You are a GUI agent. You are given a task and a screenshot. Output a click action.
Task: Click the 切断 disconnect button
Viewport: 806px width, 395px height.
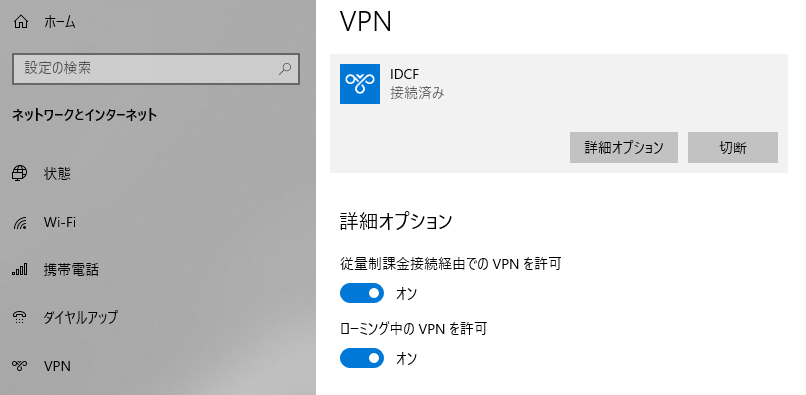pyautogui.click(x=732, y=148)
